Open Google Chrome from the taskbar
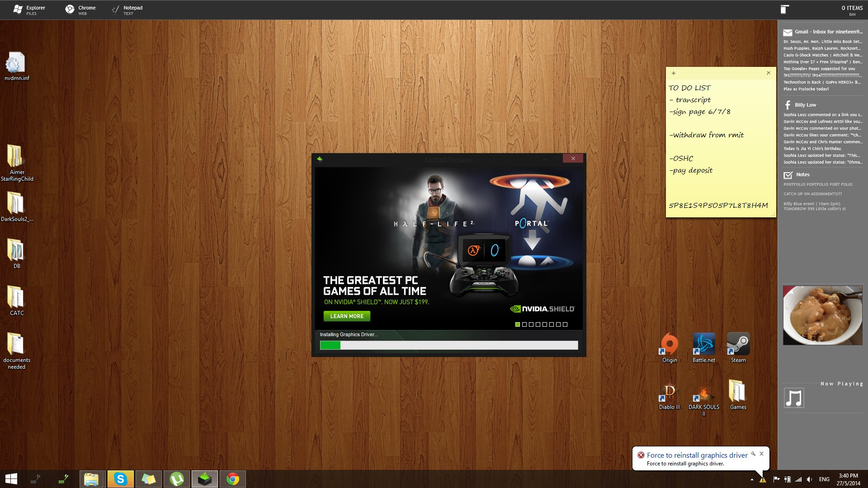 pyautogui.click(x=233, y=479)
